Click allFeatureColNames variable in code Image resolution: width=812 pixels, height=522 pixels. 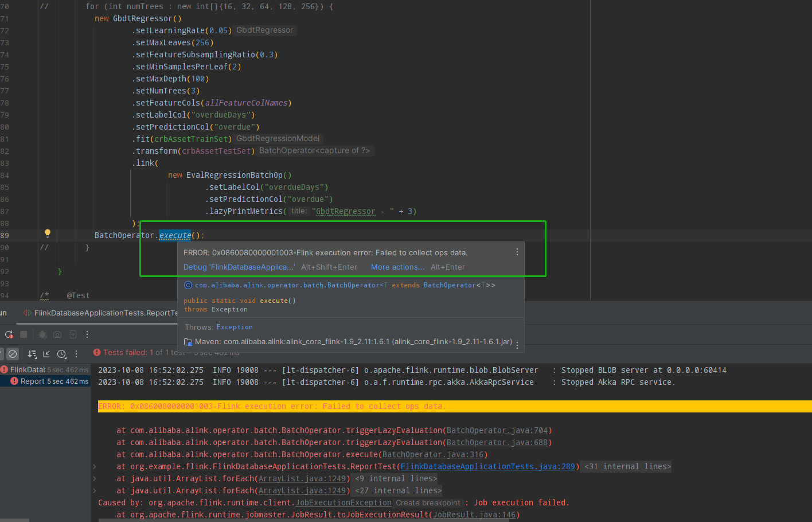click(246, 103)
